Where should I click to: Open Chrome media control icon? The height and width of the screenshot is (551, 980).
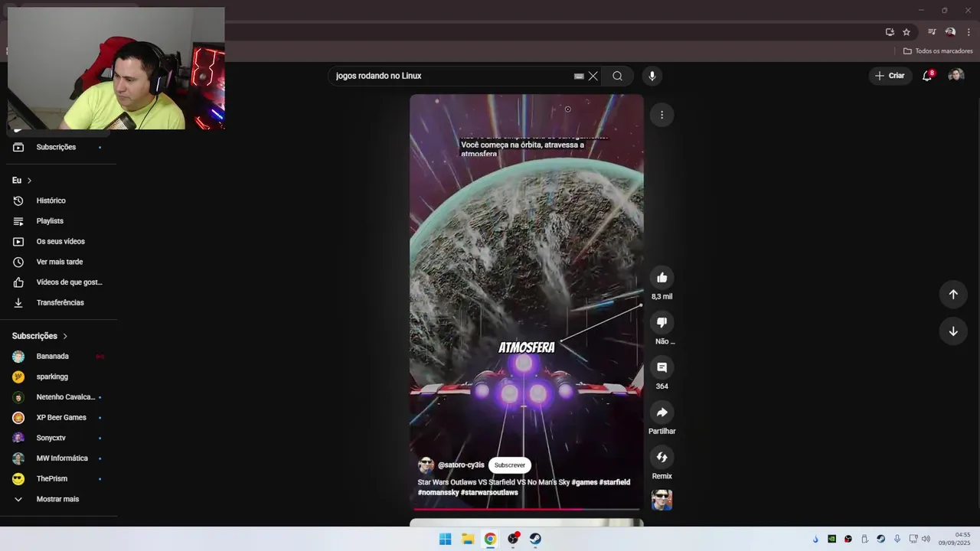(932, 32)
